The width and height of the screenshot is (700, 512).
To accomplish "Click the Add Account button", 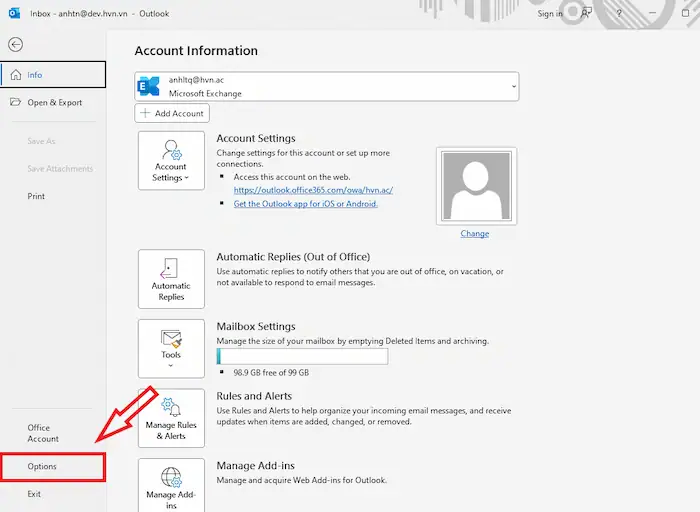I will point(172,113).
